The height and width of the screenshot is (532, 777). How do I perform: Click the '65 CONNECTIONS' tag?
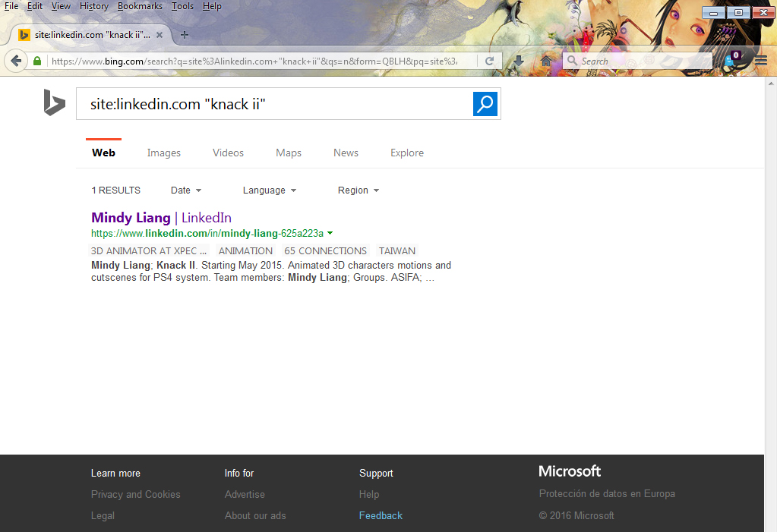coord(326,250)
